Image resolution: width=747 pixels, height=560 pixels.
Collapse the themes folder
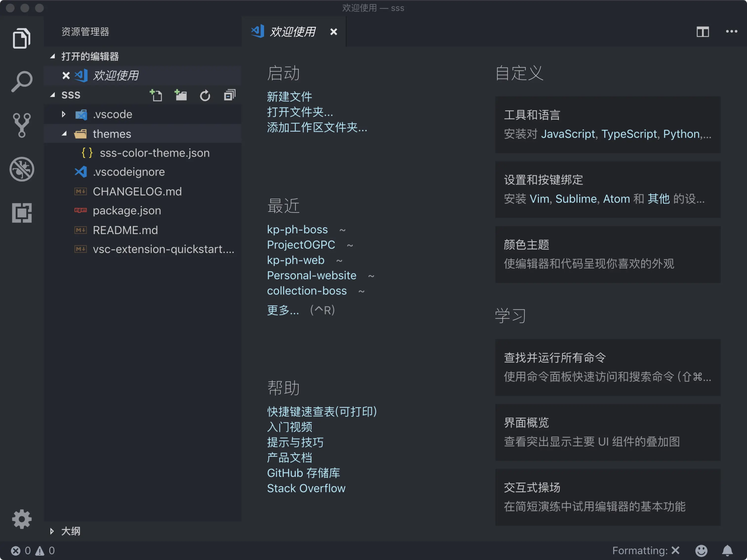tap(64, 134)
